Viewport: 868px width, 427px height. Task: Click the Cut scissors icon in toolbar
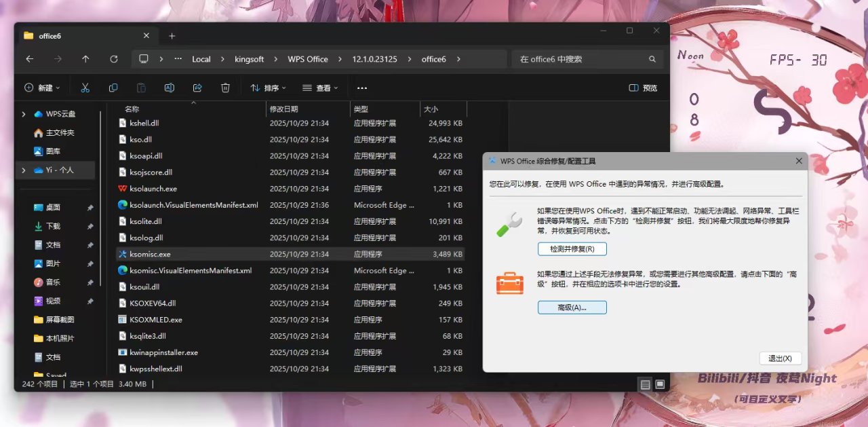[85, 88]
